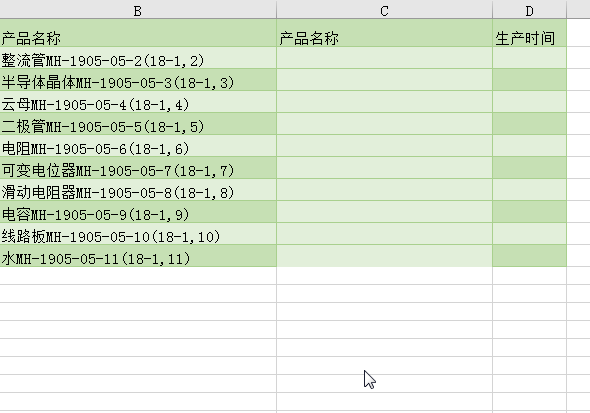
Task: Select cell containing 二极管MH-1905-05-5(18-1,5)
Action: tap(138, 124)
